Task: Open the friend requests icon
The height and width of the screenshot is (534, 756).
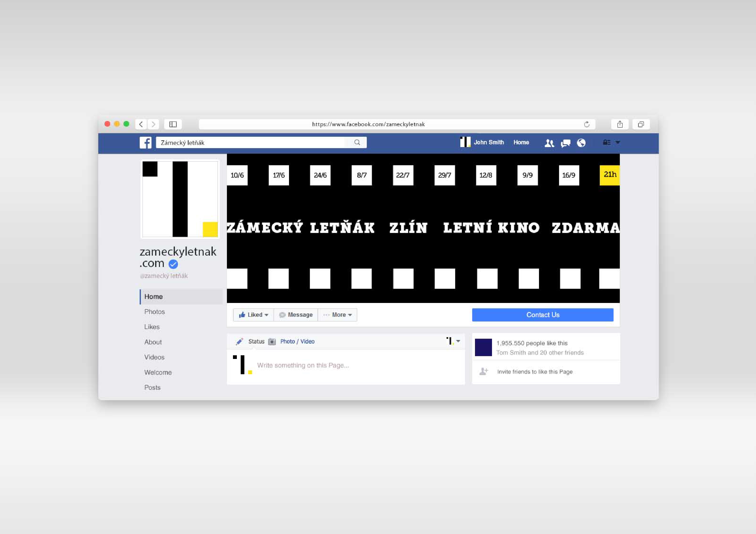Action: click(x=549, y=143)
